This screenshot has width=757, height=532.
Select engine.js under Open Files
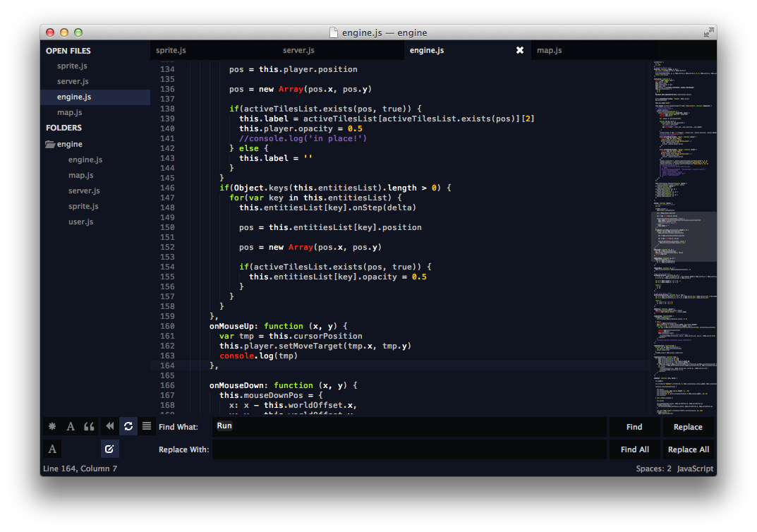[x=95, y=97]
